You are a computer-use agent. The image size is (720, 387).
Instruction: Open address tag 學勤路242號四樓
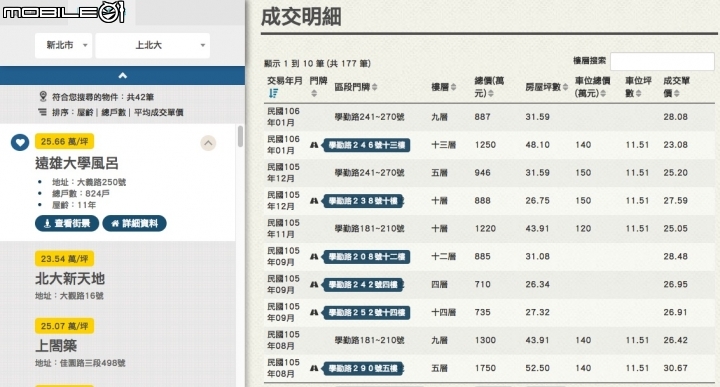[x=363, y=285]
